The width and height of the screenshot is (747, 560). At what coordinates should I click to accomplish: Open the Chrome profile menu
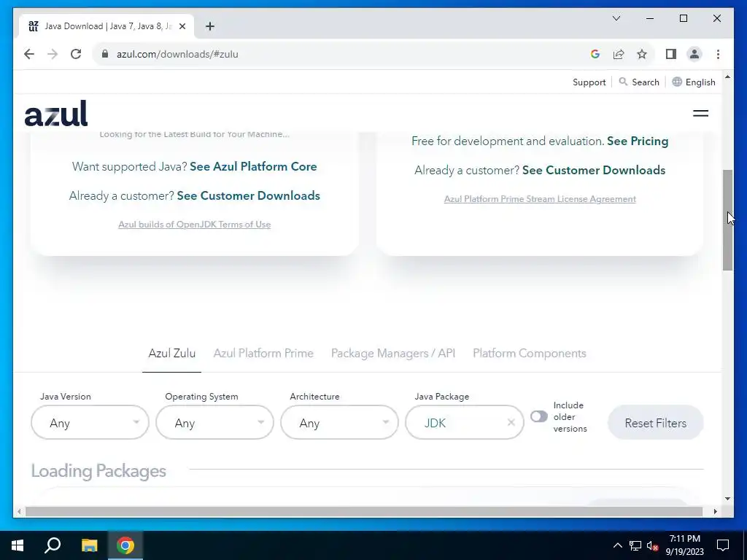tap(694, 54)
